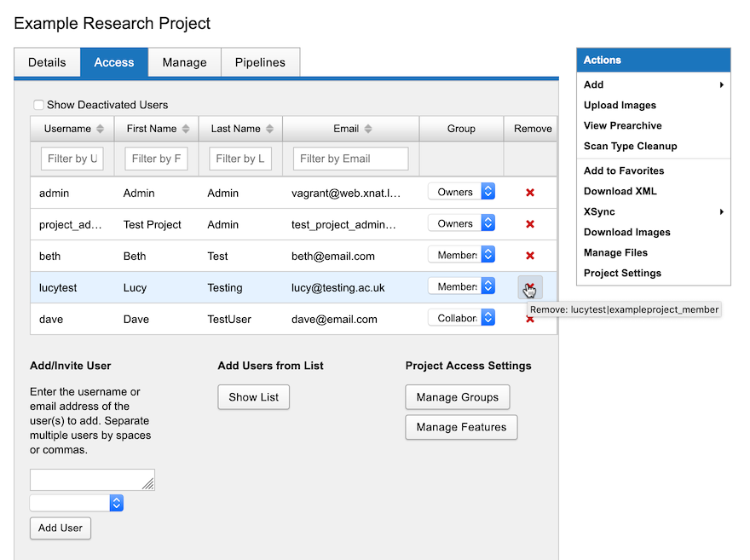Sort table by First Name arrows

coord(186,129)
